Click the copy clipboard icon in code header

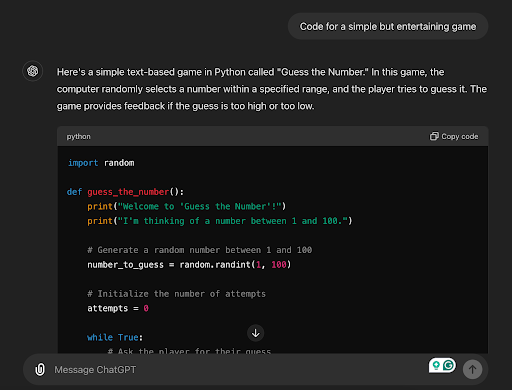[434, 136]
